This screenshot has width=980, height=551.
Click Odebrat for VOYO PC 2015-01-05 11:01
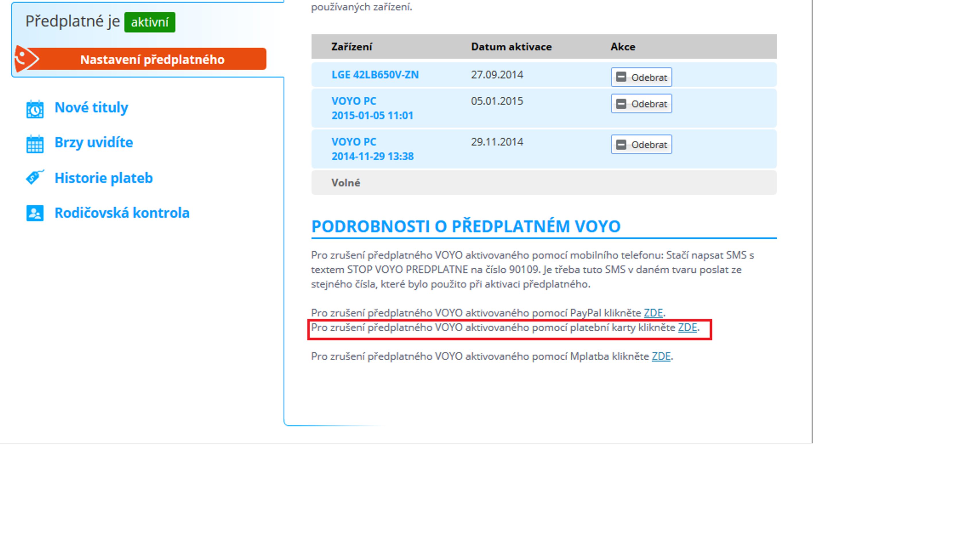[641, 103]
